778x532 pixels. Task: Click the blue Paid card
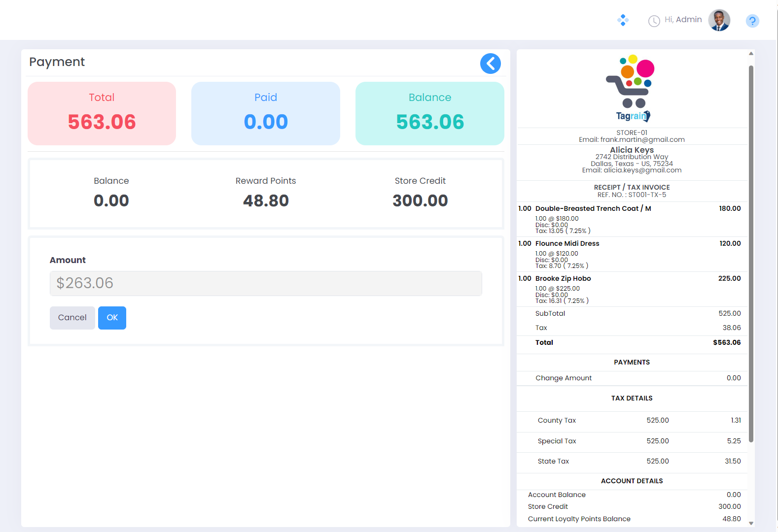[265, 113]
